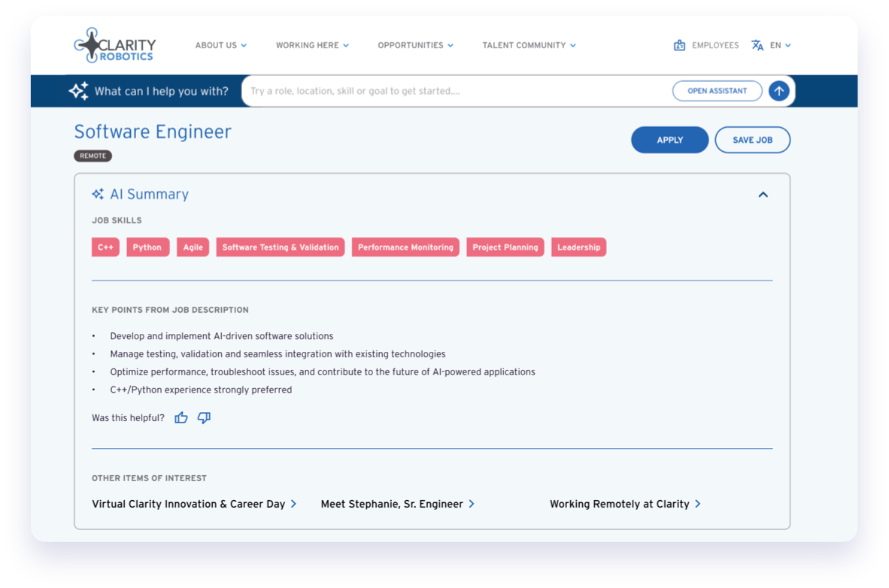Click the Employees badge icon
Viewport: 889px width, 588px height.
[679, 45]
